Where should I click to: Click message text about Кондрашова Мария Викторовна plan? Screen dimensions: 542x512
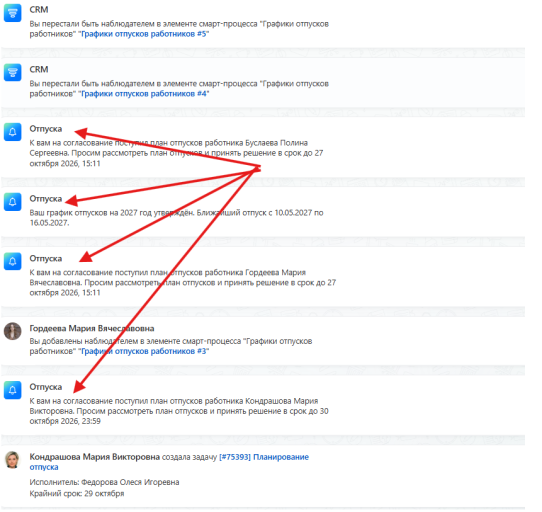179,411
